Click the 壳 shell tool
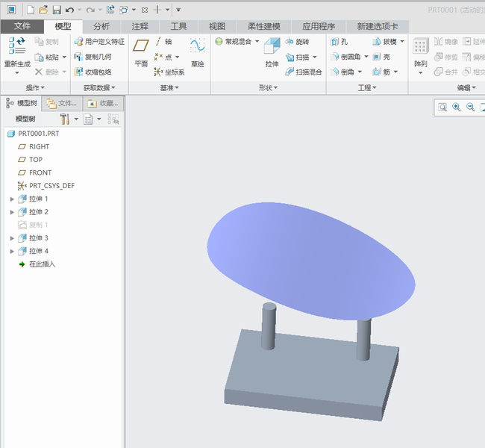 [381, 57]
